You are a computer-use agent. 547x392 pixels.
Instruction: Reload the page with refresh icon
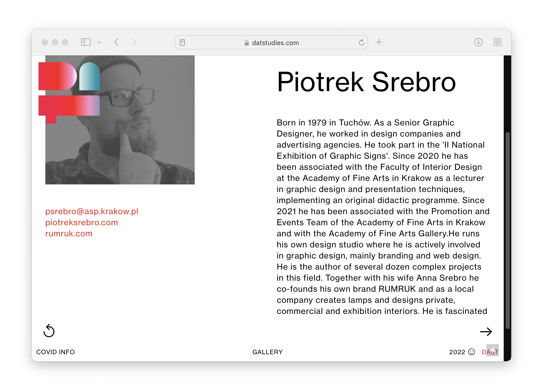pyautogui.click(x=361, y=43)
